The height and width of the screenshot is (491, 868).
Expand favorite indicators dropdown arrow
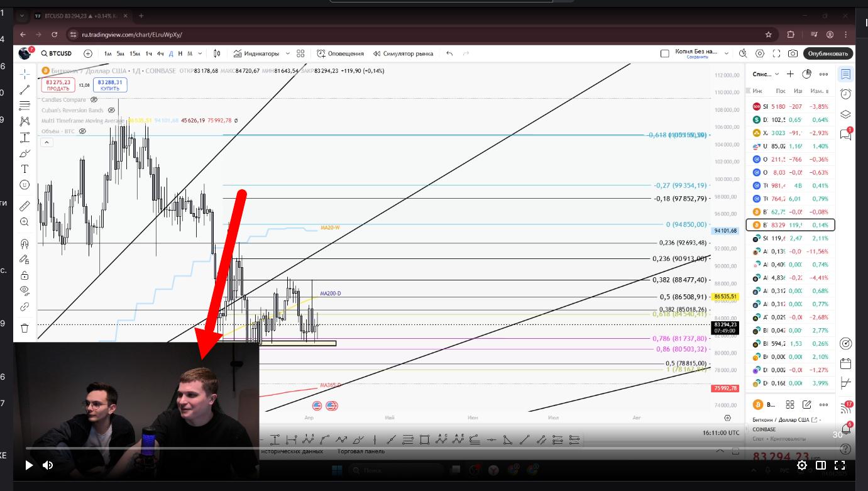tap(287, 53)
